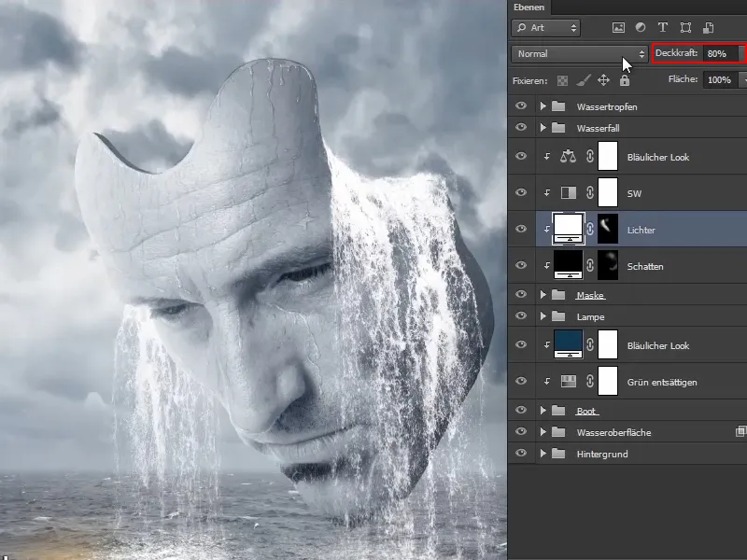Image resolution: width=747 pixels, height=560 pixels.
Task: Filter layers by smart object icon
Action: pyautogui.click(x=709, y=28)
